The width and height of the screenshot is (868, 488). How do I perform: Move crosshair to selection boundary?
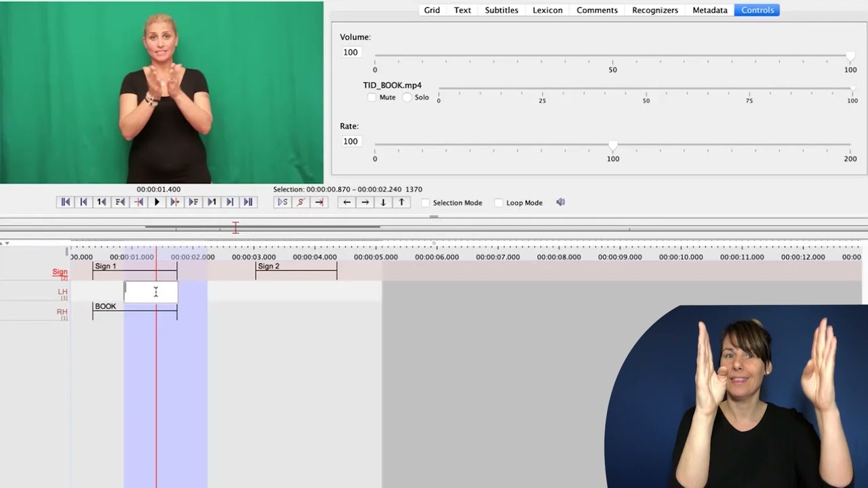coord(319,202)
